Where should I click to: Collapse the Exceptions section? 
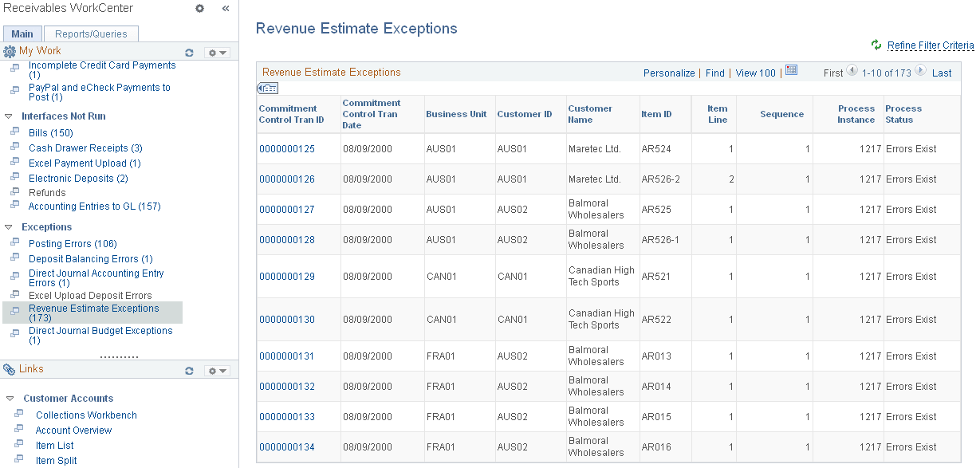(x=8, y=226)
